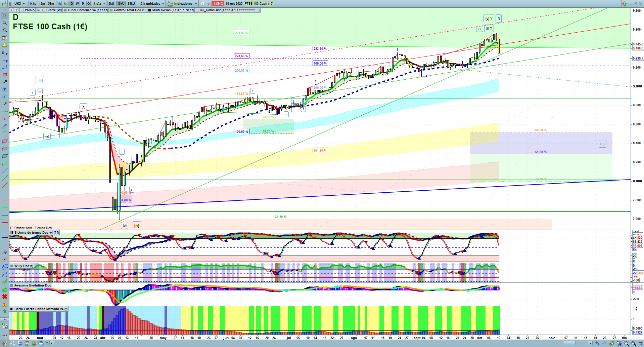The width and height of the screenshot is (644, 347).
Task: Select the red rectangle drawing tool
Action: pyautogui.click(x=5, y=75)
